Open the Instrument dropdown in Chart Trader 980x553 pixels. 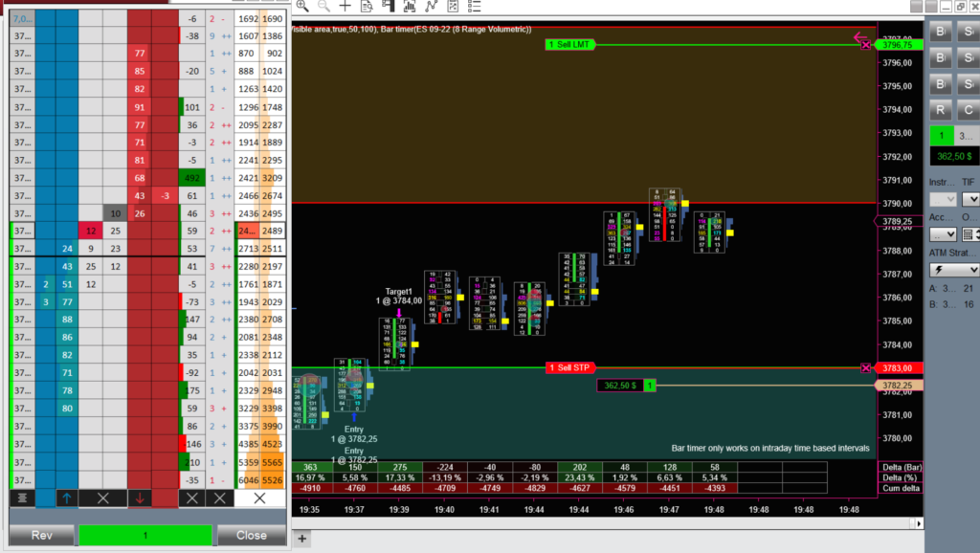pos(943,199)
